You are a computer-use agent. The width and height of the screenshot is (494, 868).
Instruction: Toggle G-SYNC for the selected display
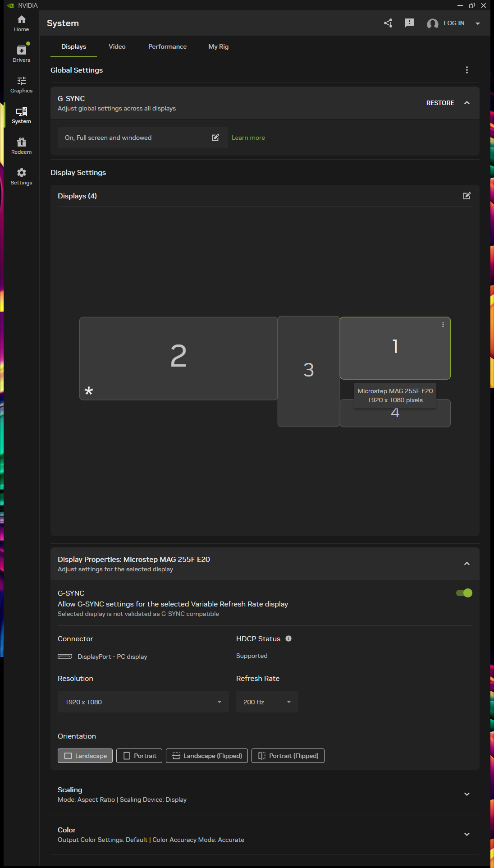click(464, 593)
